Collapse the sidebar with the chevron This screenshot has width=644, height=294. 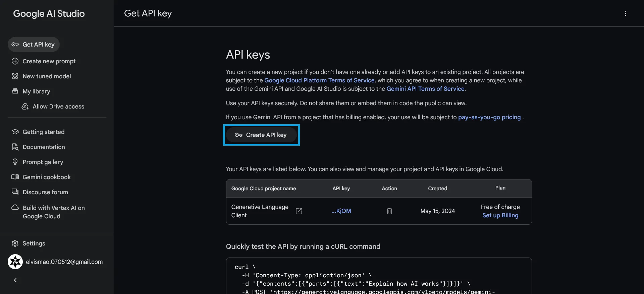point(15,280)
